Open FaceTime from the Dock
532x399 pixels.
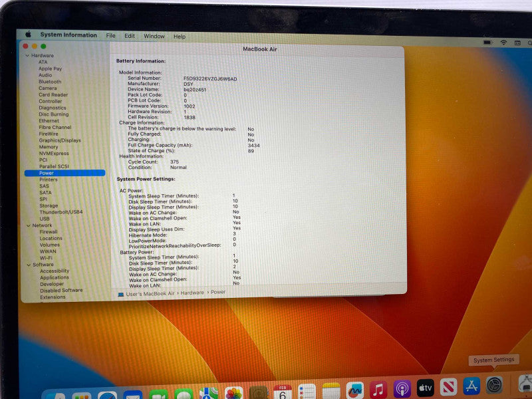[x=158, y=394]
